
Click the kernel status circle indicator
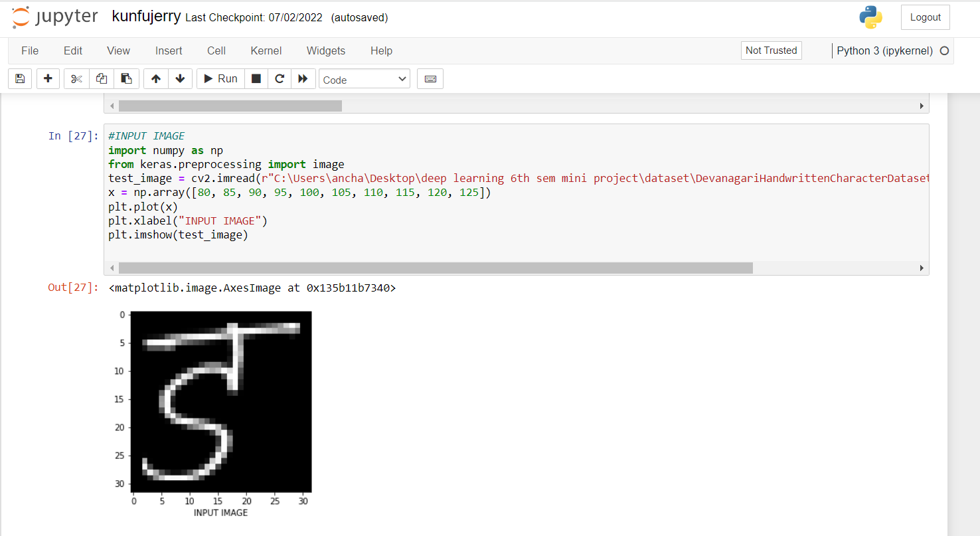[x=944, y=50]
